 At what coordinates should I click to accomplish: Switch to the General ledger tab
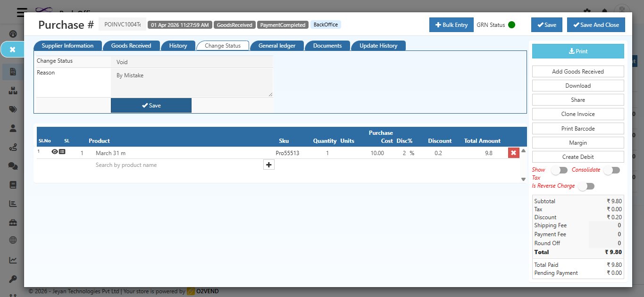coord(277,46)
